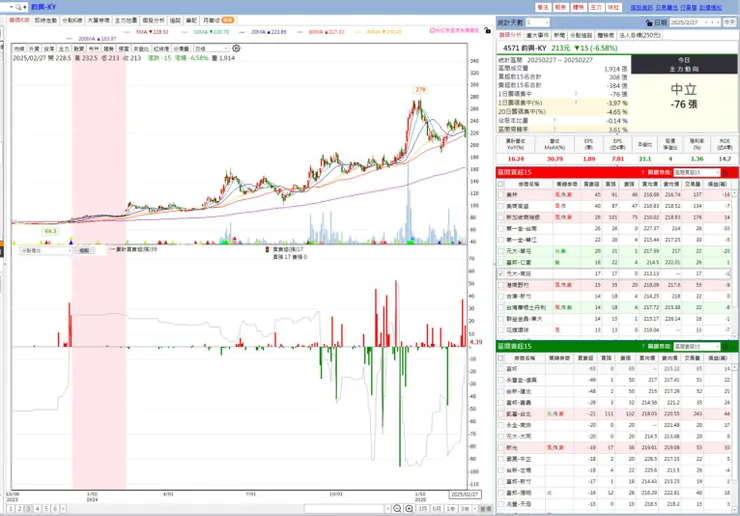
Task: Open dropdown arrow left of magnifier
Action: click(11, 7)
